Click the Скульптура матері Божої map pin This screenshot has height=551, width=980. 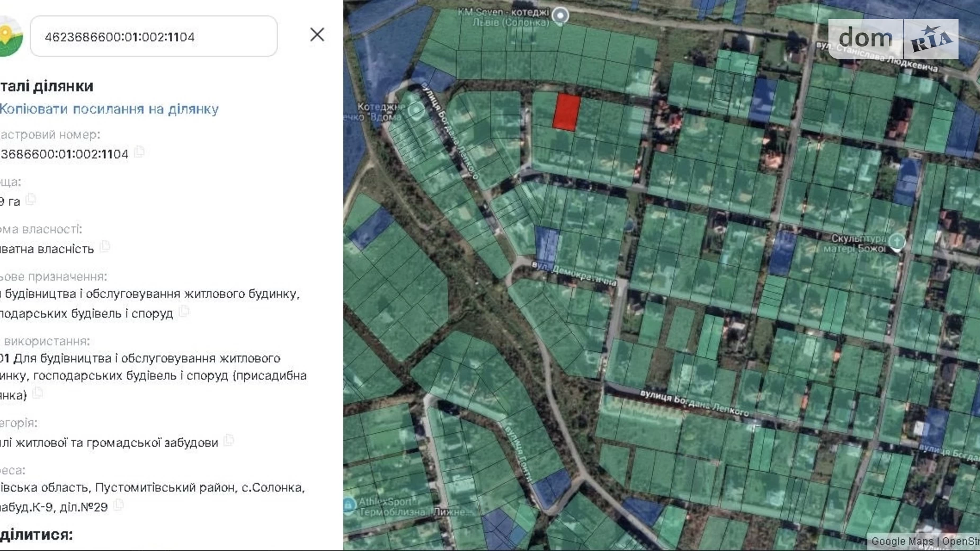[x=896, y=242]
